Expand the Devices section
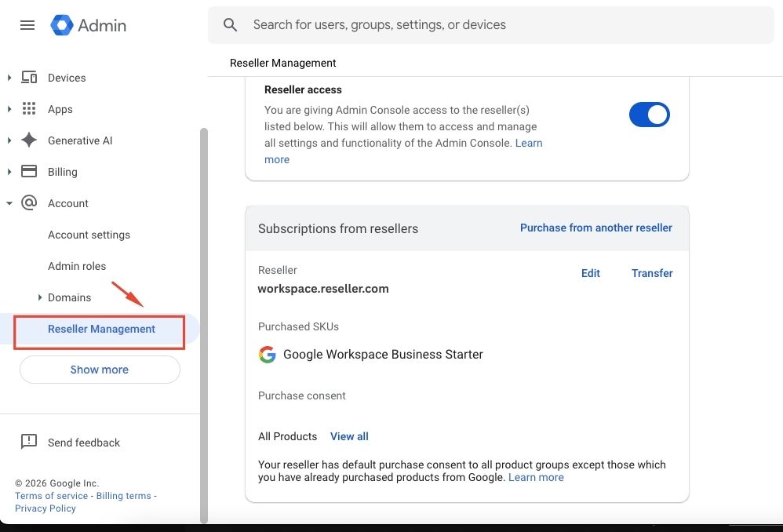 click(9, 77)
